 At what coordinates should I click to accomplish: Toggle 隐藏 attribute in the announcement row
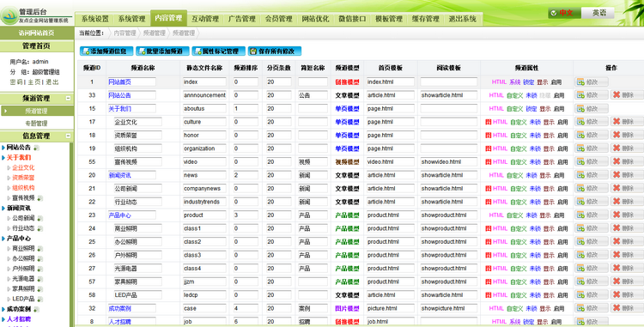point(545,95)
